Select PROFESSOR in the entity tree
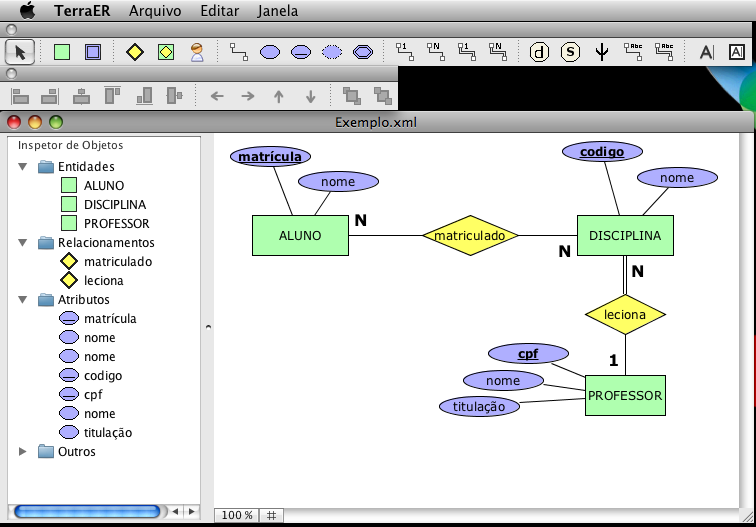756x527 pixels. click(x=116, y=224)
